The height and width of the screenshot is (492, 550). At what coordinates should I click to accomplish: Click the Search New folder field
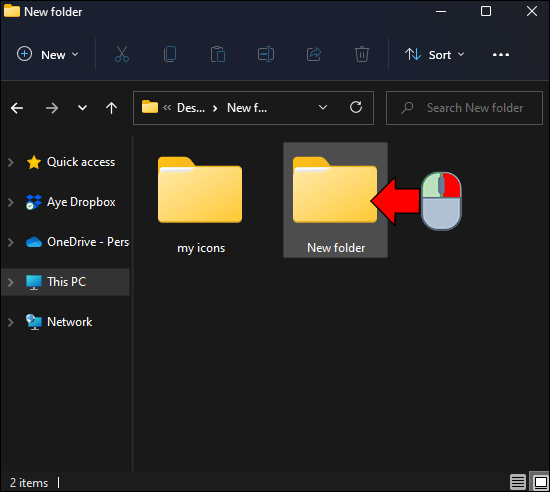[464, 108]
